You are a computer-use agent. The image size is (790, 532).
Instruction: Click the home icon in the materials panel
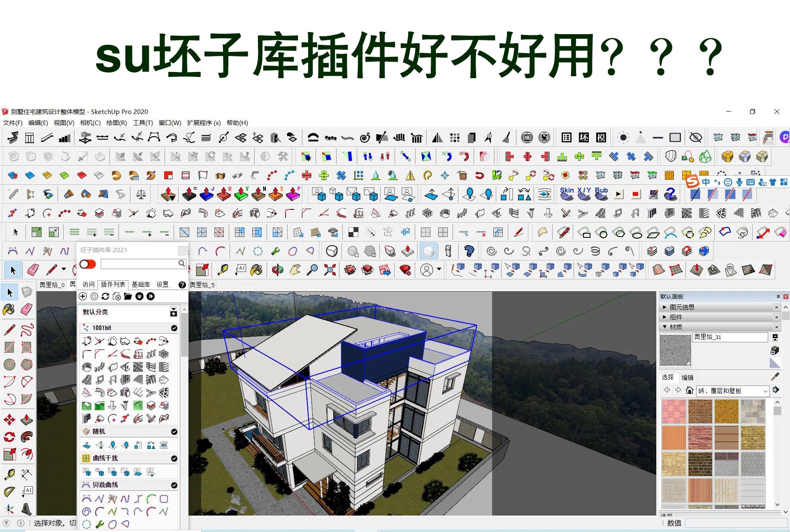(689, 390)
